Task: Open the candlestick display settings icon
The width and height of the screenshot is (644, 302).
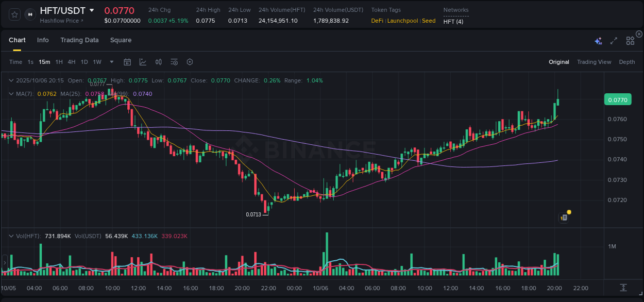Action: [x=158, y=61]
